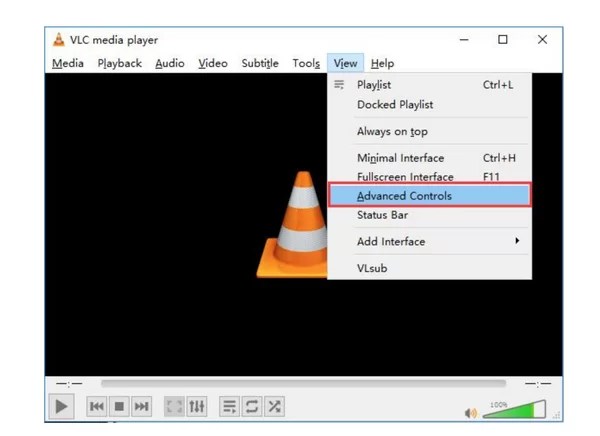Adjust the volume slider
The image size is (600, 436).
tap(514, 409)
